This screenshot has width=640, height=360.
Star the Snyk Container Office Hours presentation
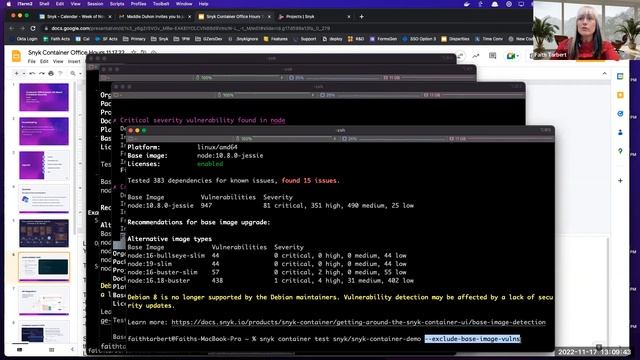tap(133, 53)
